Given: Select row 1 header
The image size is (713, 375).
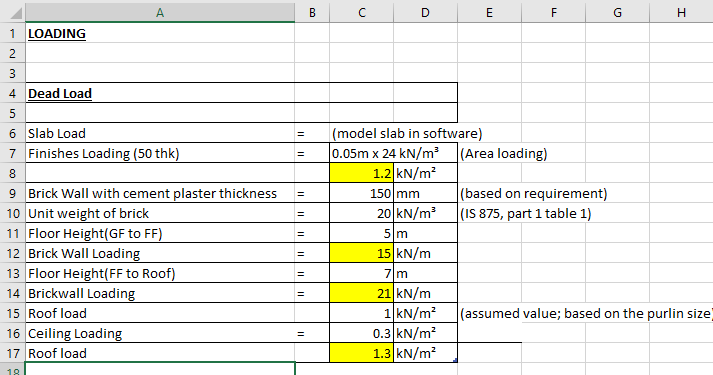Looking at the screenshot, I should click(12, 33).
